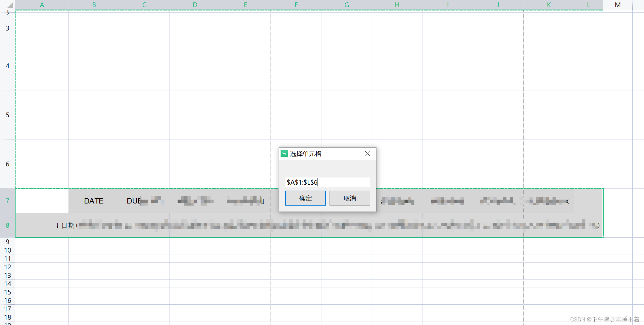Select row 12 header
This screenshot has width=644, height=325.
pos(7,267)
